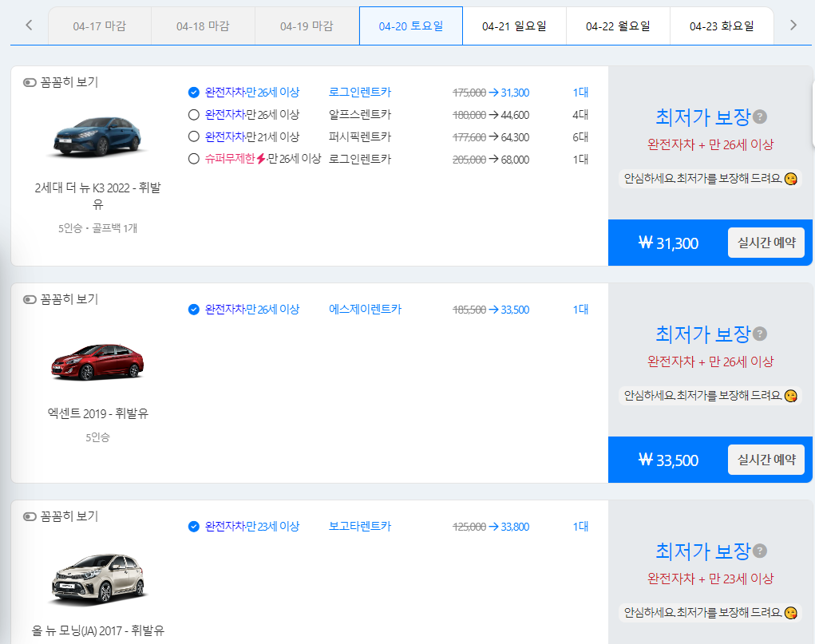Select the 04-17 마감 date tab
Viewport: 815px width, 644px height.
point(100,26)
